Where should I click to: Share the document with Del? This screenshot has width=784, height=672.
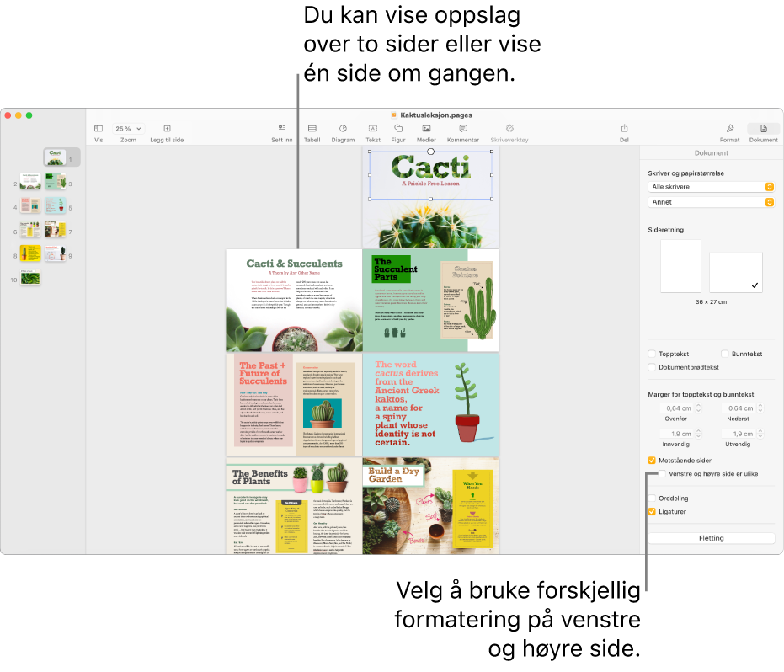[625, 129]
